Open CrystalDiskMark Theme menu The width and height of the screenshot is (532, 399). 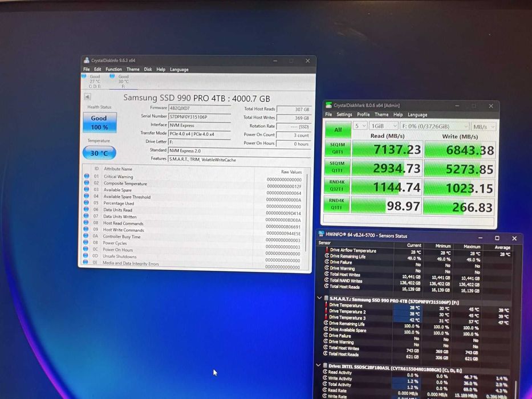tap(381, 115)
